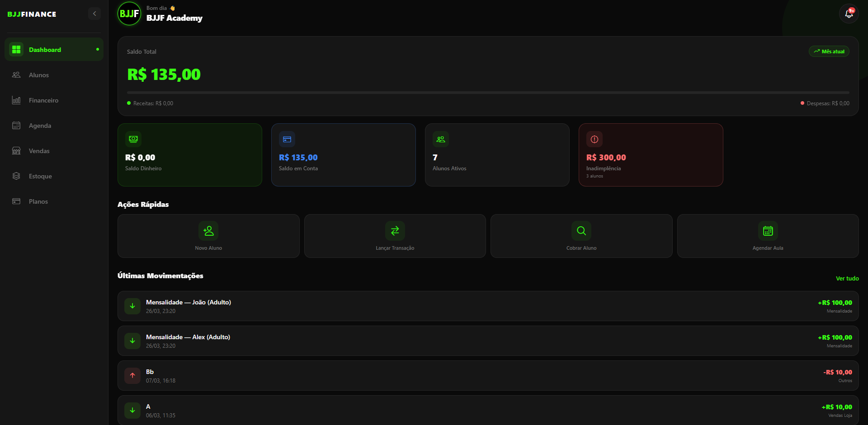Open the Saldo em Conta card
868x425 pixels.
point(344,155)
